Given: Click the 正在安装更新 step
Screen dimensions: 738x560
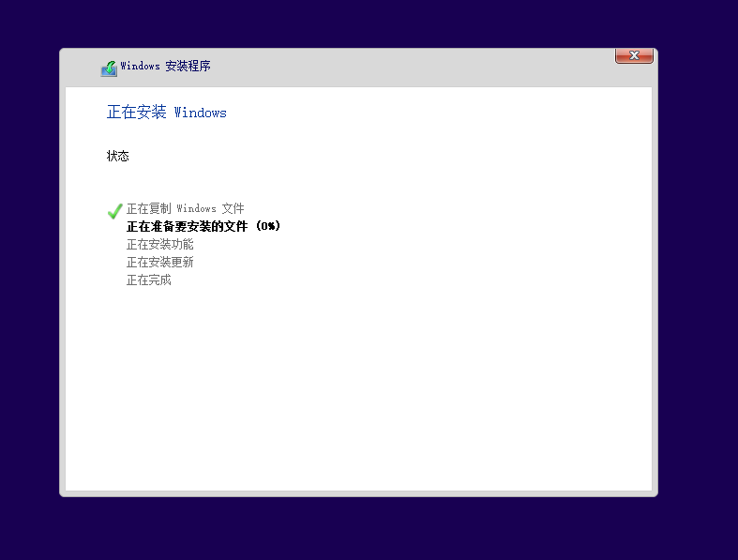Looking at the screenshot, I should (x=160, y=263).
